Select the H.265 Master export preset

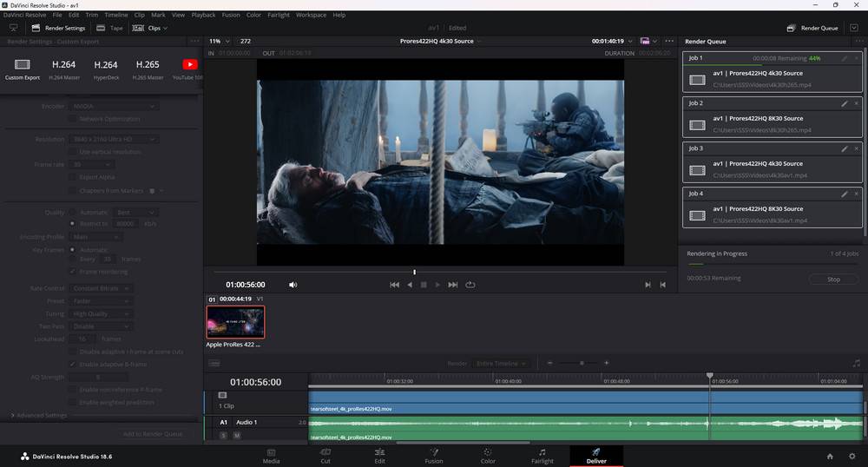point(148,65)
